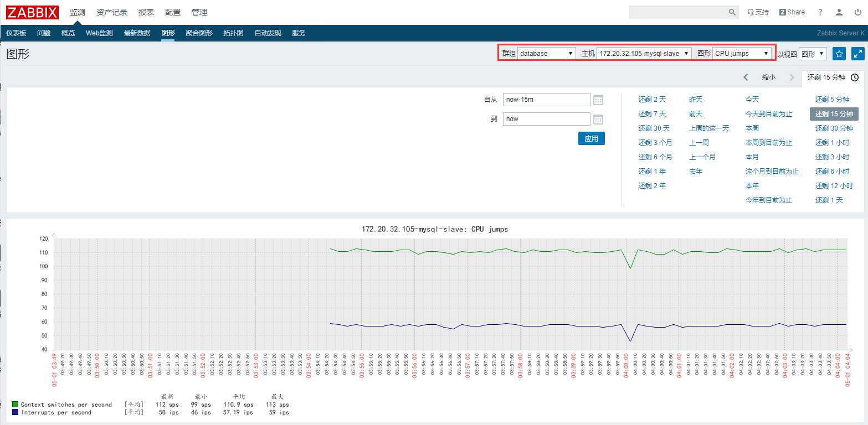Select 还剩 30 分钟 time range

pyautogui.click(x=834, y=128)
